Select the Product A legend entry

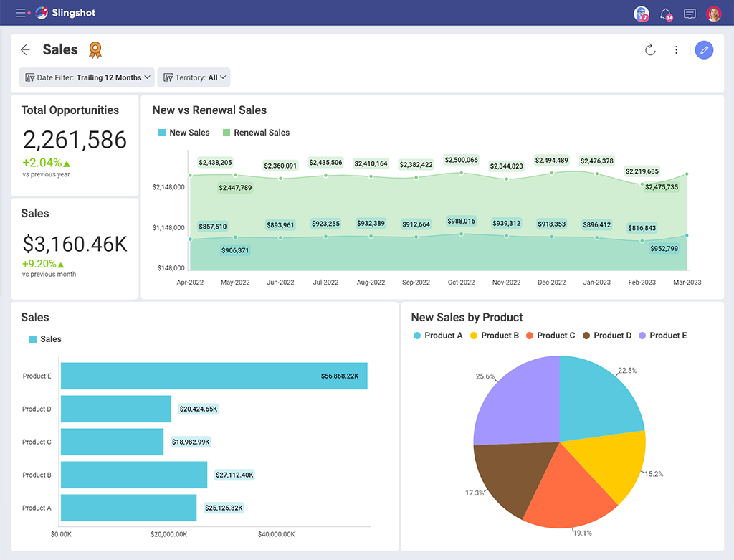coord(438,335)
